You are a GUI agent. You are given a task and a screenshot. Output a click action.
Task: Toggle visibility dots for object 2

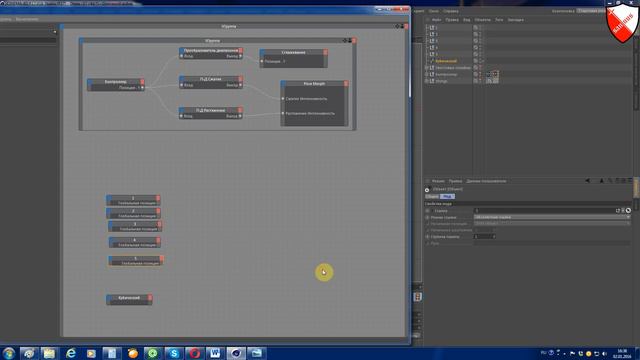click(480, 34)
